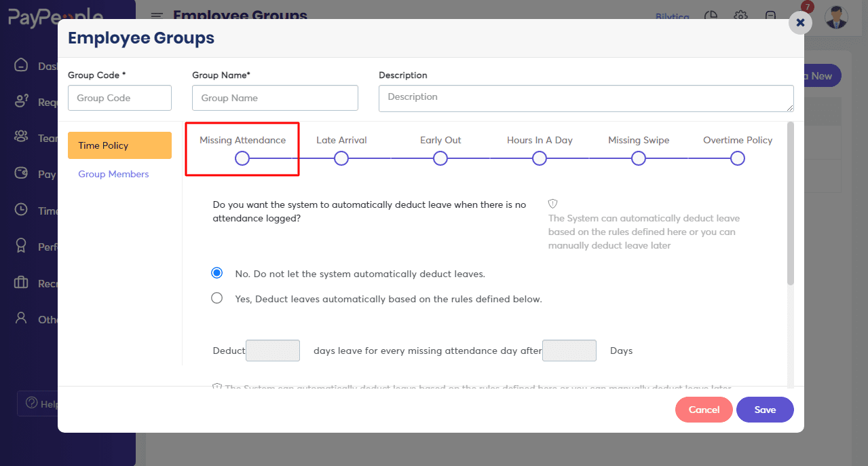The height and width of the screenshot is (466, 868).
Task: Close the Employee Groups dialog with X
Action: [800, 22]
